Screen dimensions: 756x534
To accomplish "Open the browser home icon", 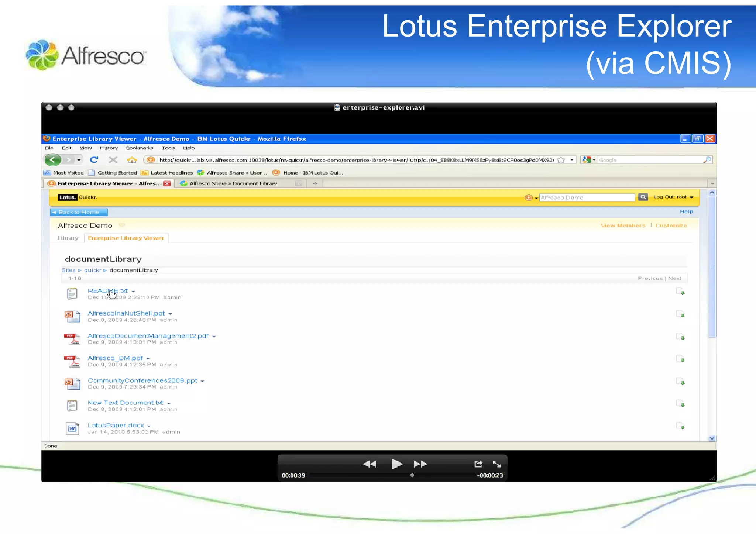I will click(132, 160).
